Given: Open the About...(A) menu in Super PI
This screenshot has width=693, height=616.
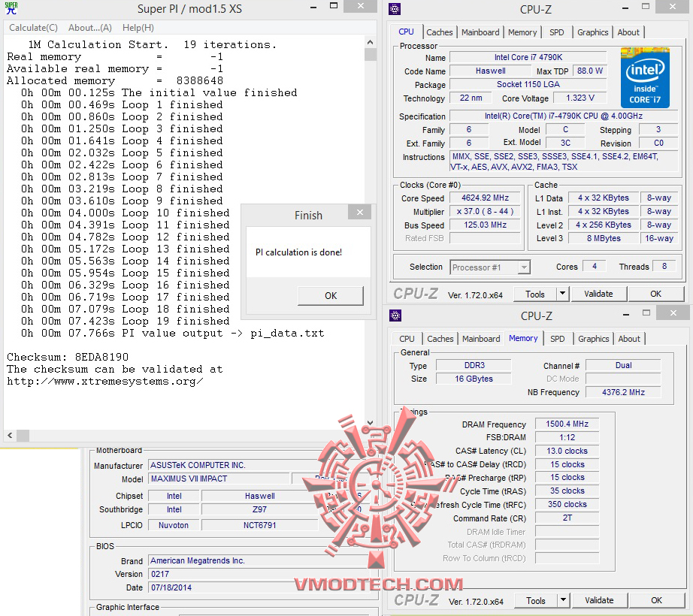Looking at the screenshot, I should [x=90, y=28].
